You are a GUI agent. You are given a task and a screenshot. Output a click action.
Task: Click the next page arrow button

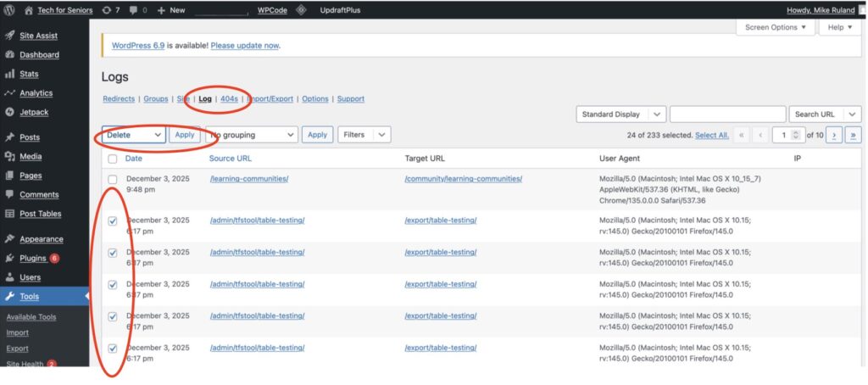[x=834, y=135]
